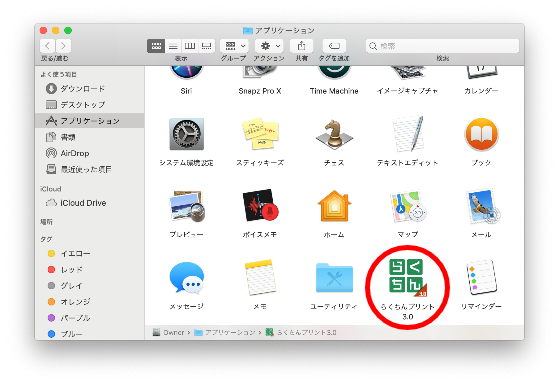559x386 pixels.
Task: Open the リマインダー app
Action: click(x=481, y=278)
